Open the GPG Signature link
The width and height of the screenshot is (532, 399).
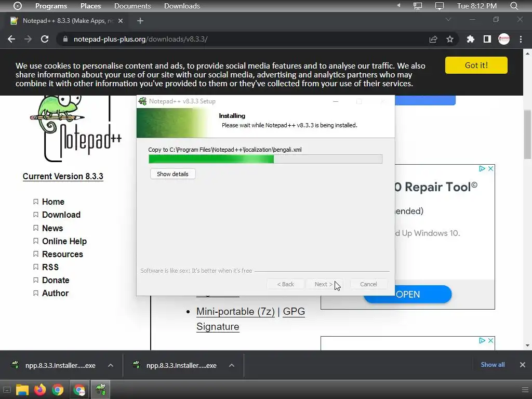click(251, 319)
